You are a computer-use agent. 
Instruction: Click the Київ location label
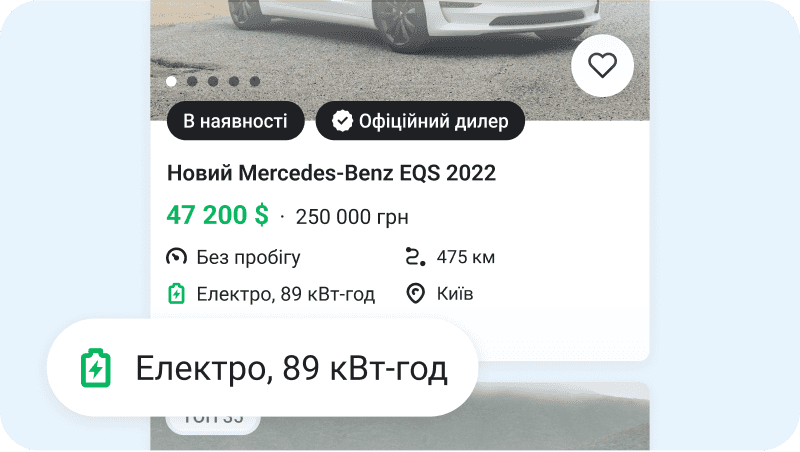click(455, 294)
